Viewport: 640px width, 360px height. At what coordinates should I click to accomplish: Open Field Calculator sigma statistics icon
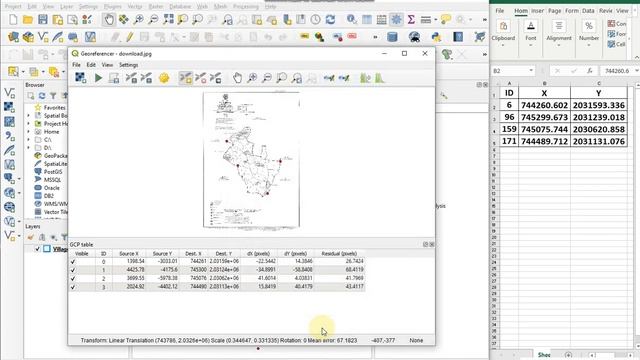(x=411, y=19)
